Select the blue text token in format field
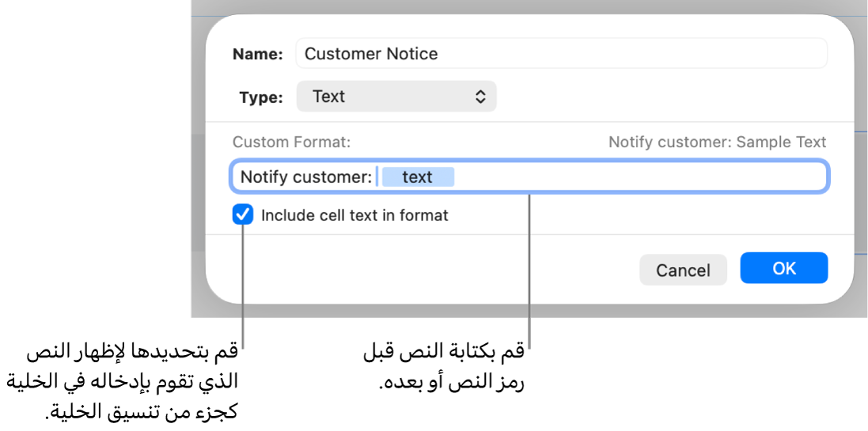Viewport: 868px width, 431px height. click(418, 177)
